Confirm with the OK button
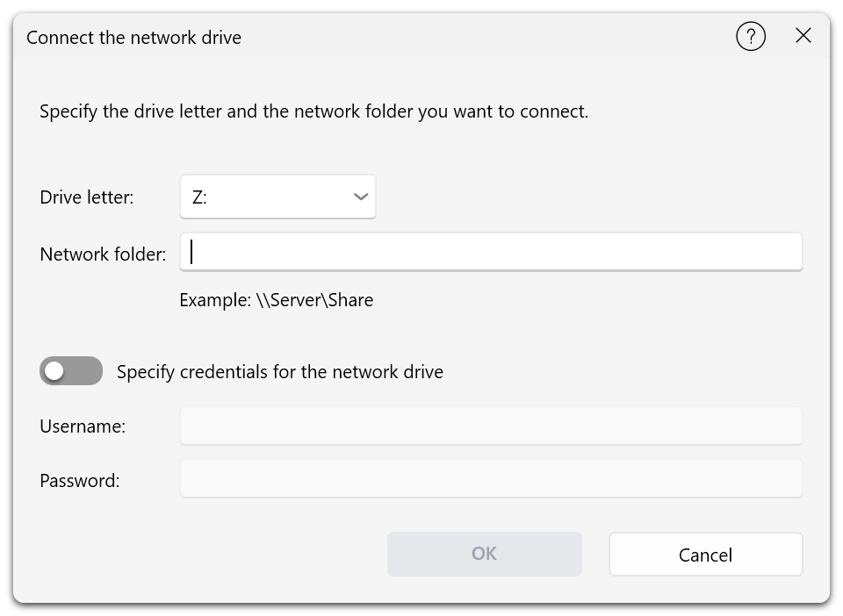 485,554
